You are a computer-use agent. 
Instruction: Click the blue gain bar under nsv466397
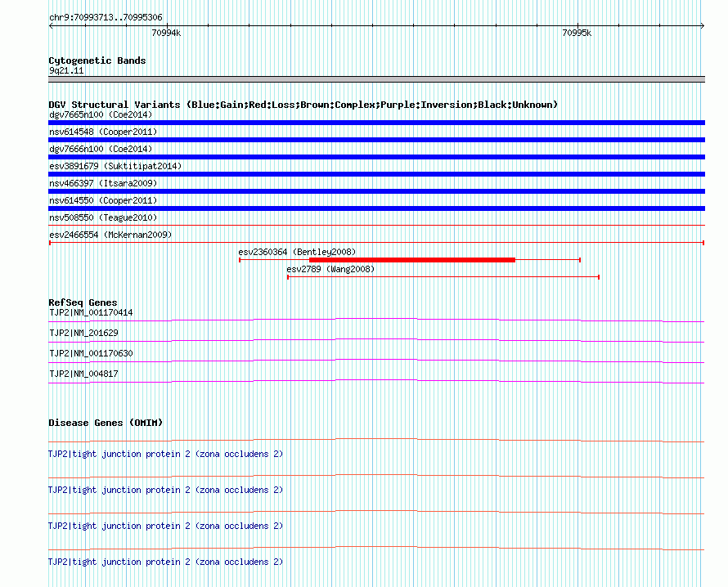pyautogui.click(x=376, y=191)
